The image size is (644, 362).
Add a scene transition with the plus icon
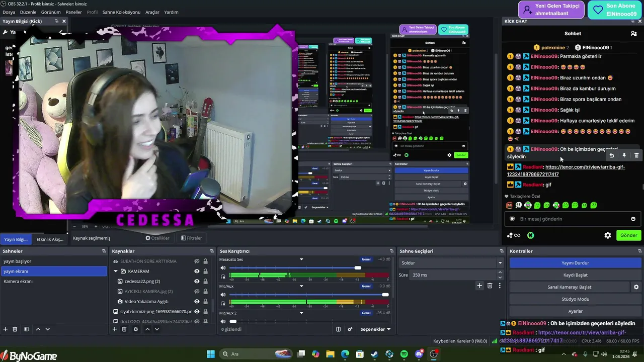(479, 286)
